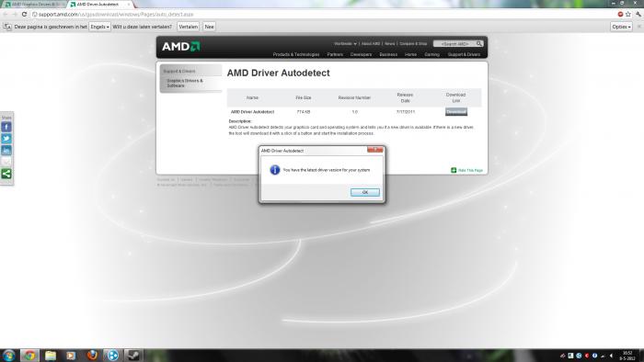The height and width of the screenshot is (362, 644).
Task: Open Steam from the taskbar
Action: [133, 356]
